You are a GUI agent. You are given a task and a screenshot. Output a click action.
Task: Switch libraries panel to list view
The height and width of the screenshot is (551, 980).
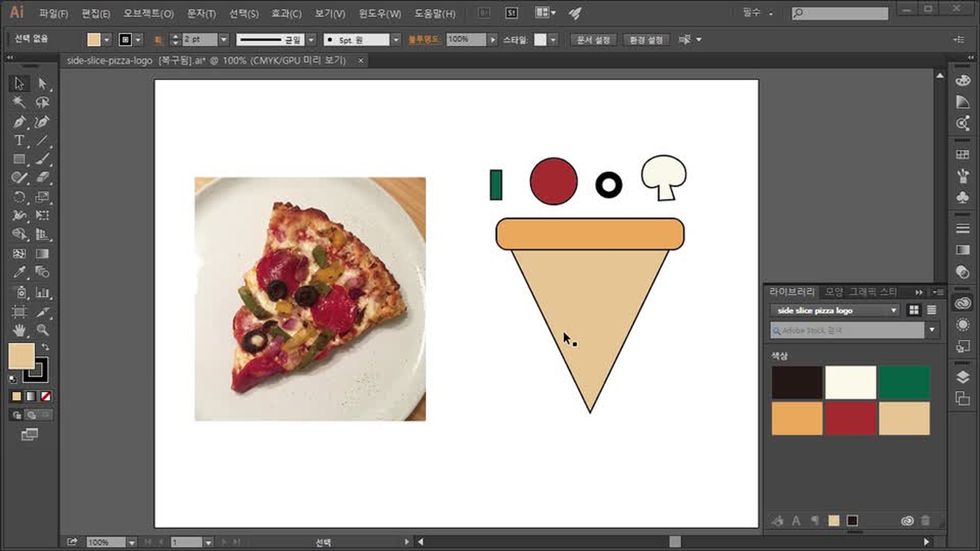pos(932,310)
